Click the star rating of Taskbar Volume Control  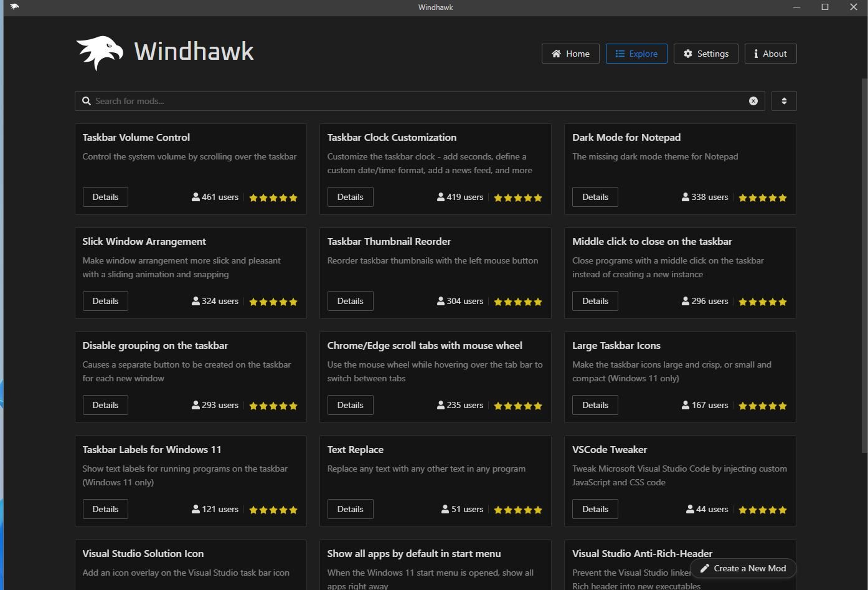tap(273, 197)
